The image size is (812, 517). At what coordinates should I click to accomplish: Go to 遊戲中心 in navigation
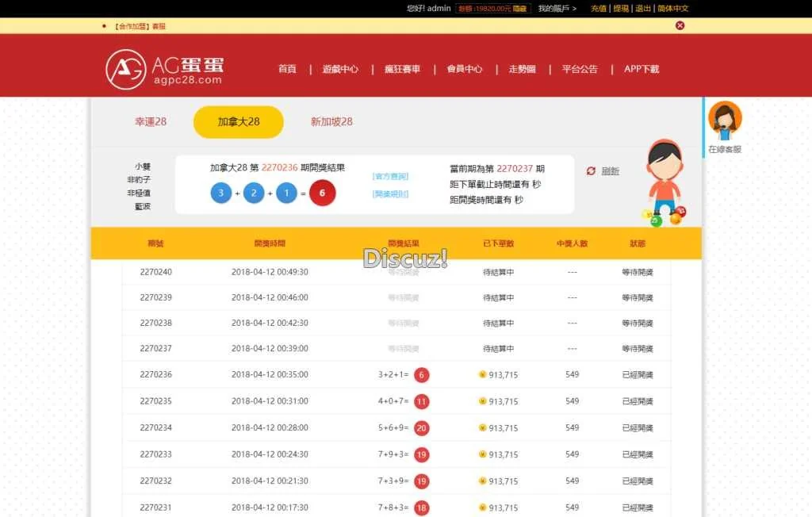pos(340,69)
